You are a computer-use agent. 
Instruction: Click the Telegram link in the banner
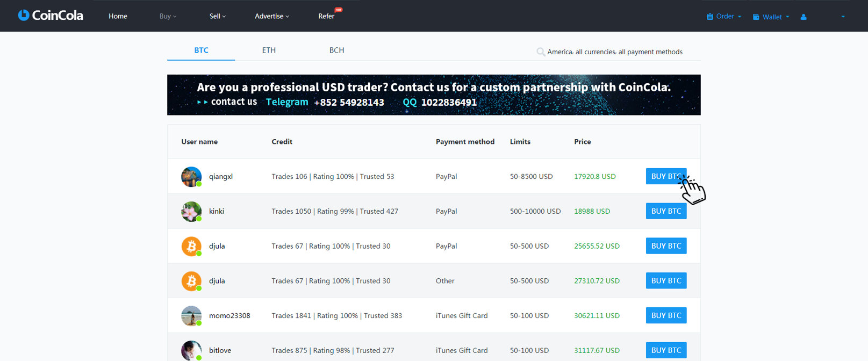(x=287, y=102)
